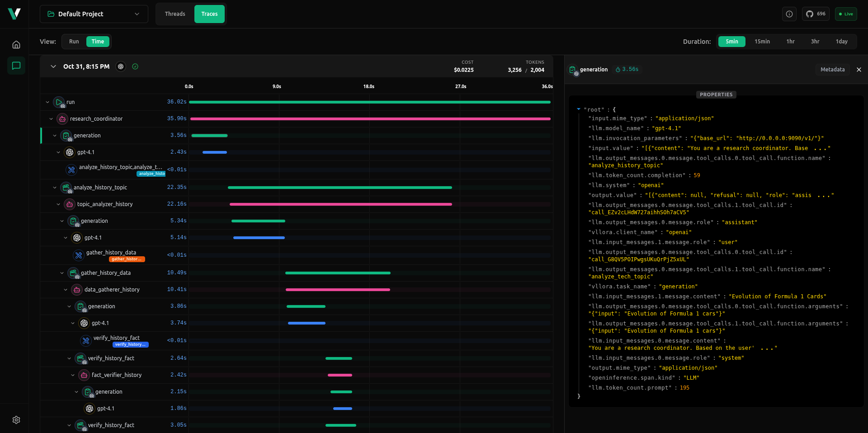Collapse the root node in Properties JSON
868x433 pixels.
point(579,109)
